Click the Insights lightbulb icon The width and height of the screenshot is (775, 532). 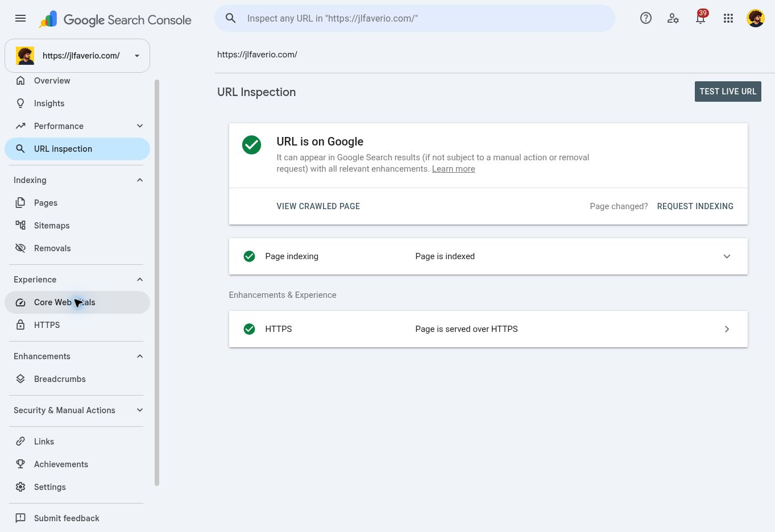pos(20,103)
